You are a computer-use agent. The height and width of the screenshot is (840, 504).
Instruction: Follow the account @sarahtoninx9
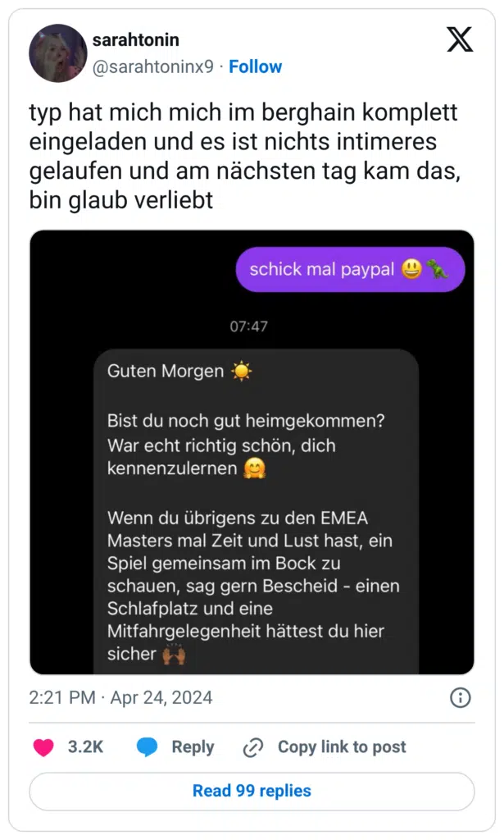click(x=255, y=66)
